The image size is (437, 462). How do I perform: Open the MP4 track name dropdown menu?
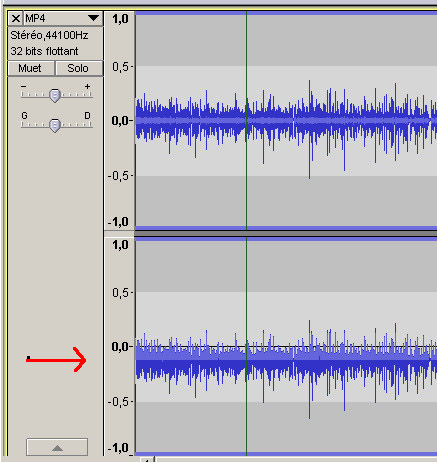pyautogui.click(x=63, y=18)
